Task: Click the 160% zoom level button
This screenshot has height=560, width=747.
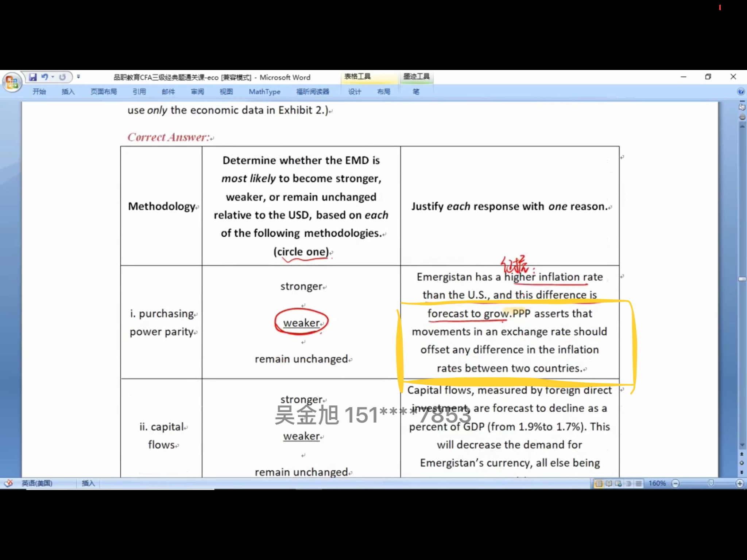Action: (657, 483)
